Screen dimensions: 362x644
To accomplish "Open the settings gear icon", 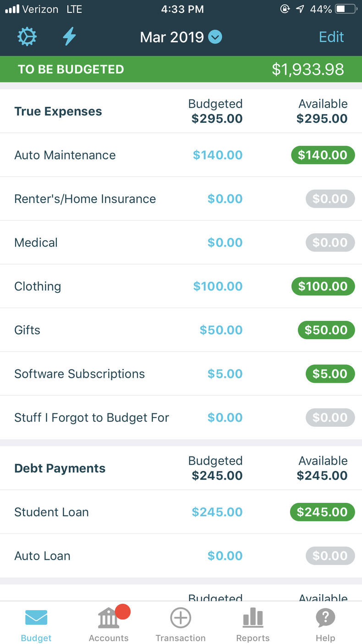I will coord(27,37).
